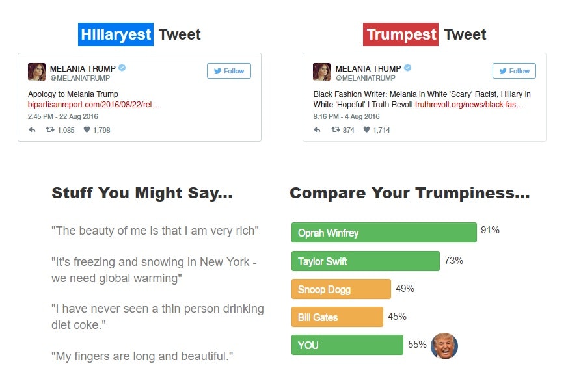
Task: Click the Trump face beside the YOU bar
Action: tap(443, 346)
